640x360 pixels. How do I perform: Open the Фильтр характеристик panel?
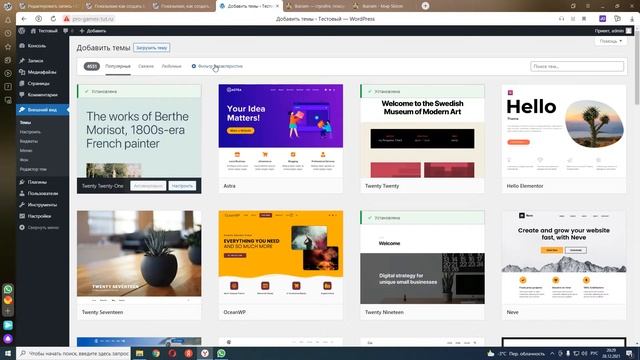217,66
